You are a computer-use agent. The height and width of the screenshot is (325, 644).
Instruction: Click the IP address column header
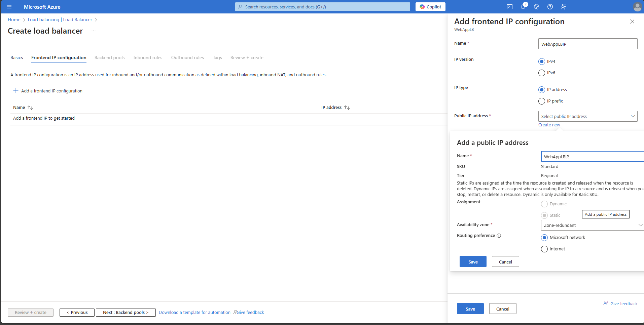point(331,108)
